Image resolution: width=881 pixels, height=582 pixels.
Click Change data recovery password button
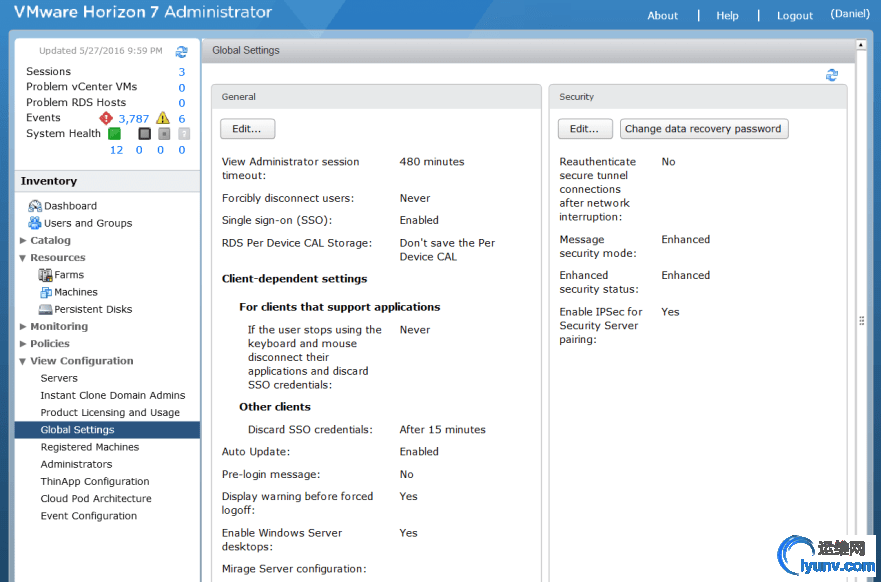point(703,129)
